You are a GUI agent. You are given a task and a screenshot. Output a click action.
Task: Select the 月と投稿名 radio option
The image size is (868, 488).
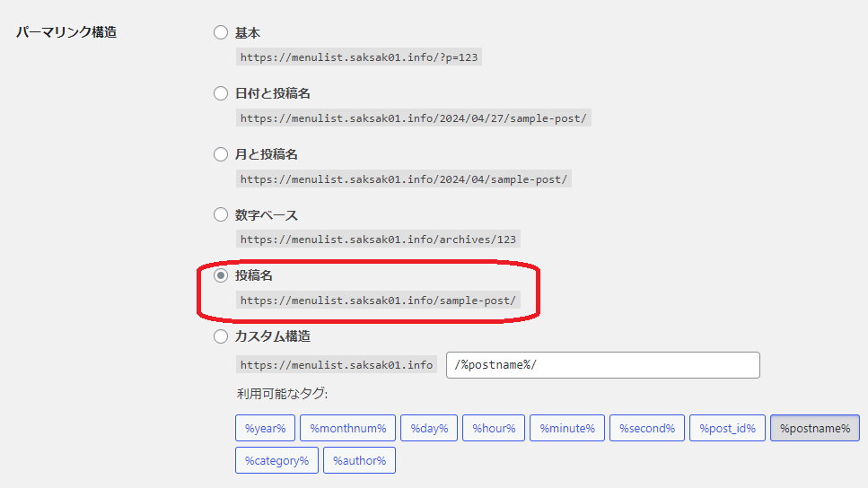(221, 155)
